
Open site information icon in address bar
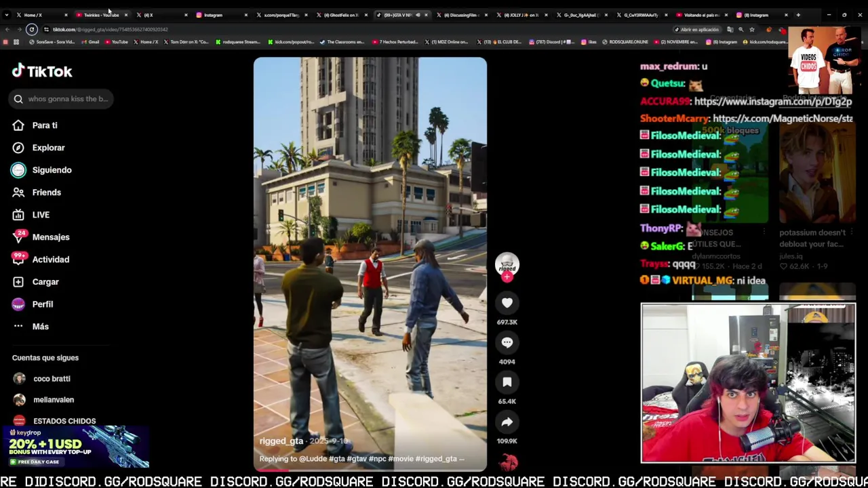pos(46,30)
